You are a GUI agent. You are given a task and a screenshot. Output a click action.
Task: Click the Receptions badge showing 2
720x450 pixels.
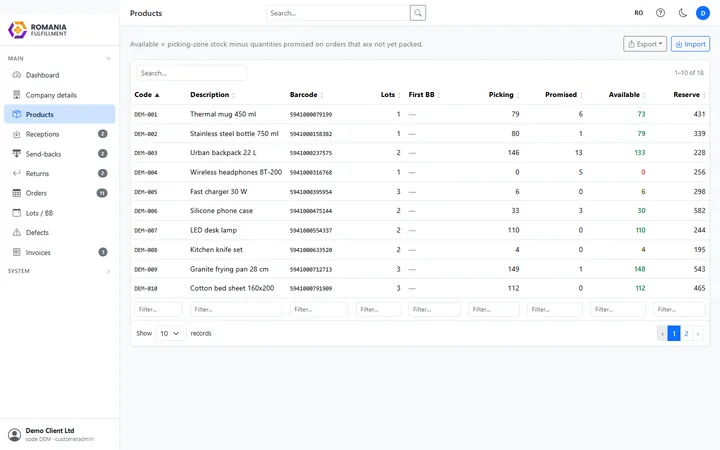click(x=102, y=134)
